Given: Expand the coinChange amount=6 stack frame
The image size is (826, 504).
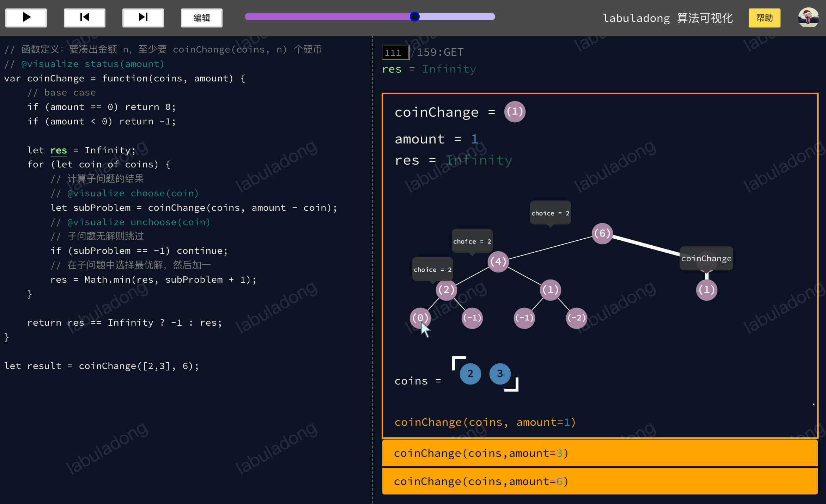Looking at the screenshot, I should pyautogui.click(x=600, y=481).
